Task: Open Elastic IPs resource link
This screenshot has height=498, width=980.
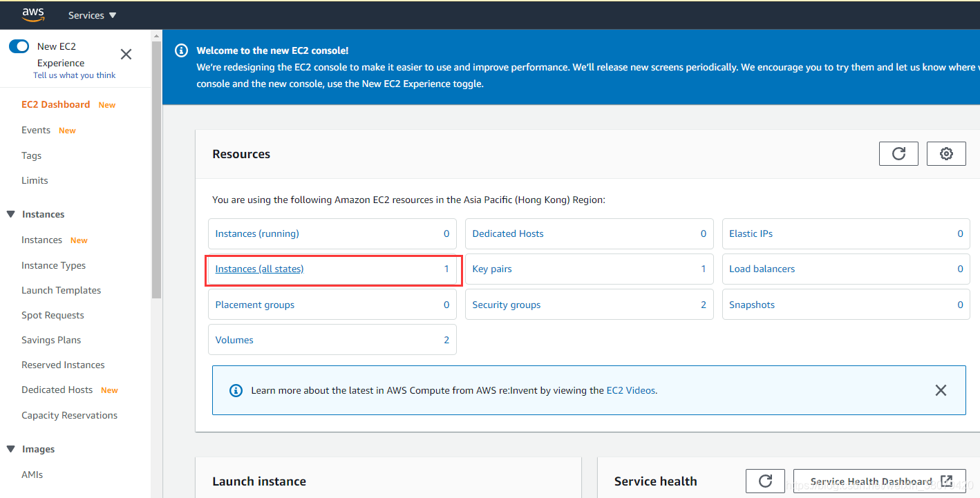Action: coord(751,233)
